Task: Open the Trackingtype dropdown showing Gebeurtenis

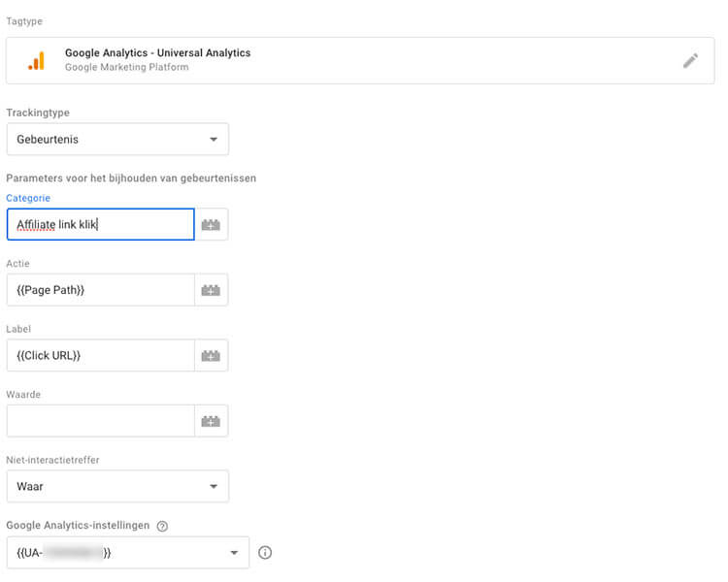Action: tap(117, 139)
